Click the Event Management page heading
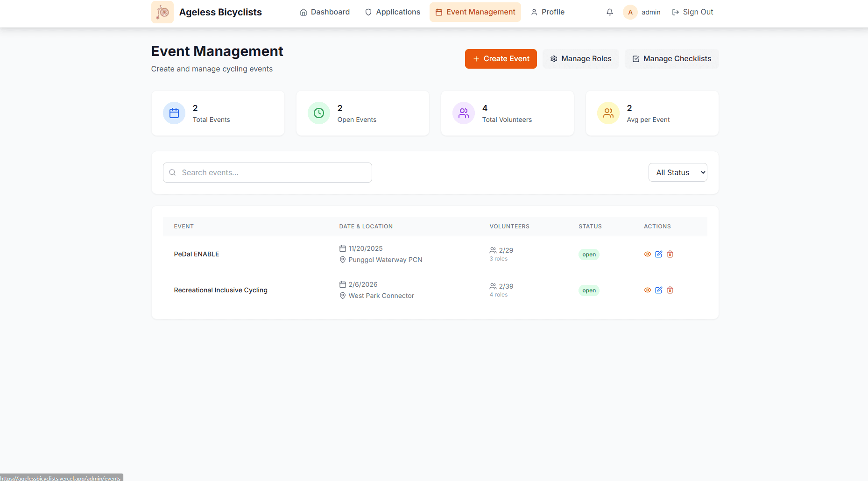This screenshot has width=868, height=481. coord(217,51)
